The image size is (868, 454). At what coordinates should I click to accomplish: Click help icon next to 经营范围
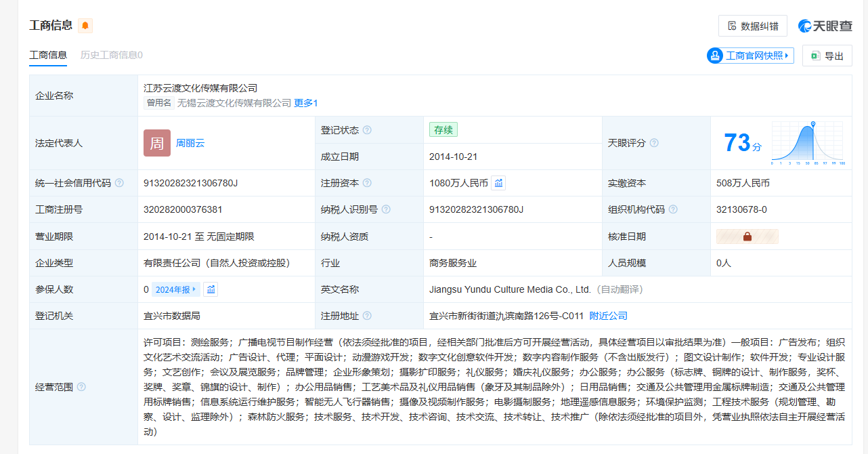(81, 387)
